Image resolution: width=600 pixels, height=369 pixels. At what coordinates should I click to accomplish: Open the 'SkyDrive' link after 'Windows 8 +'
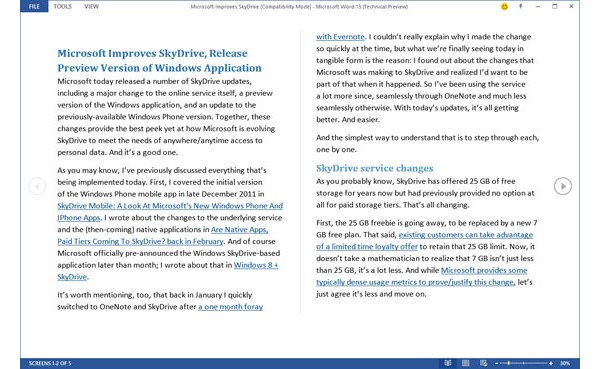coord(72,277)
